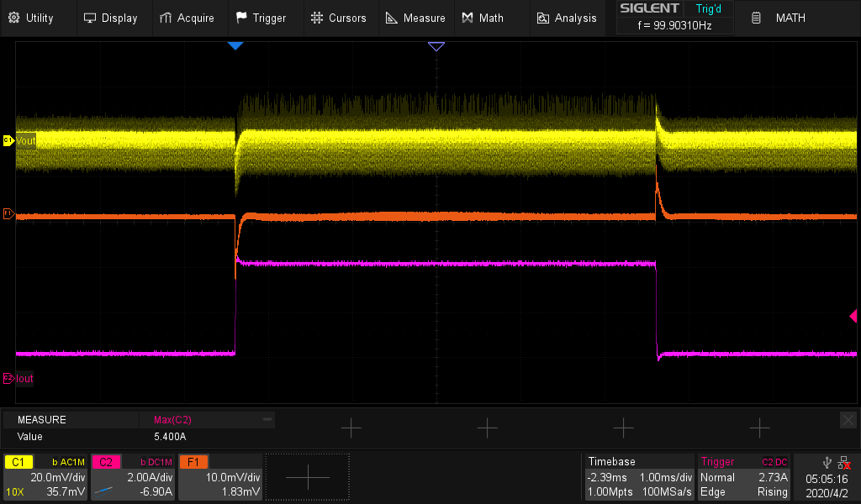Open the Utility gear menu

pos(13,18)
